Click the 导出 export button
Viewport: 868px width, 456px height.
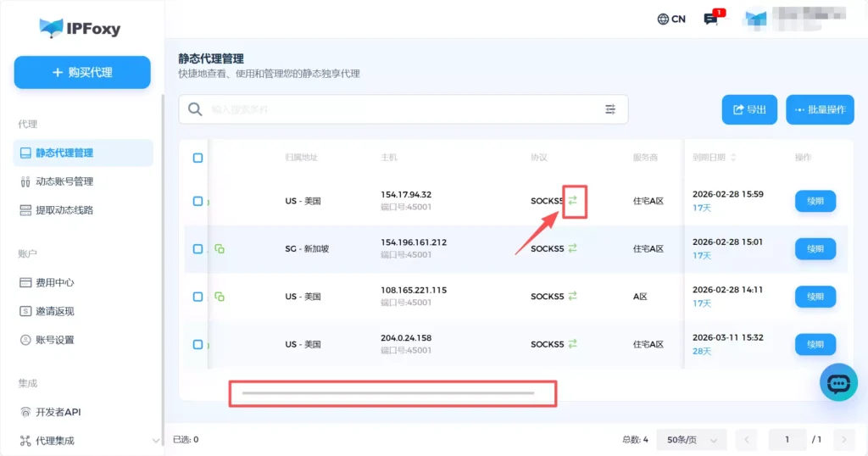[x=749, y=109]
